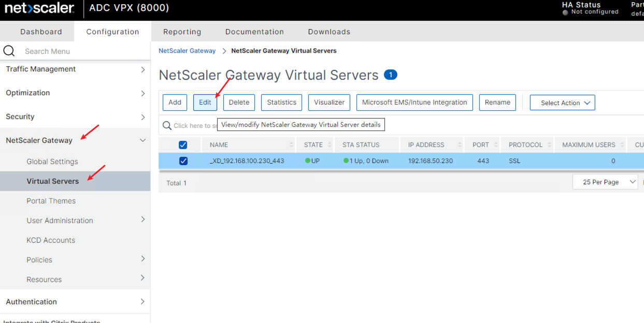
Task: Click the NetScaler Gateway breadcrumb link
Action: tap(187, 51)
